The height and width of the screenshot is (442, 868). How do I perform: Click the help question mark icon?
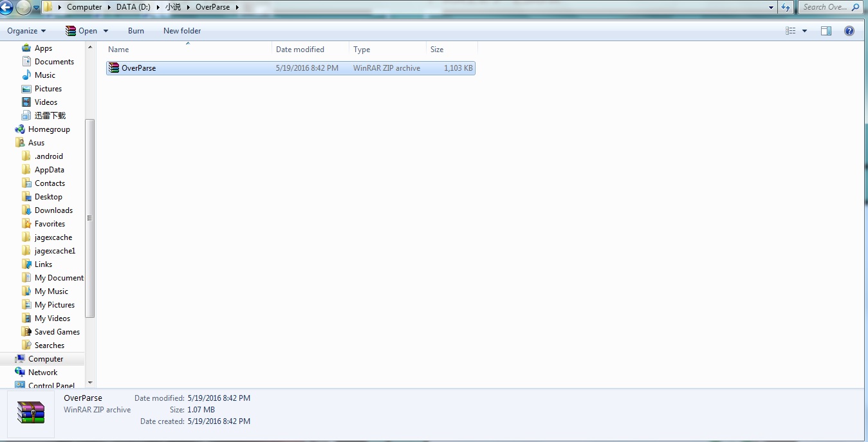click(849, 31)
